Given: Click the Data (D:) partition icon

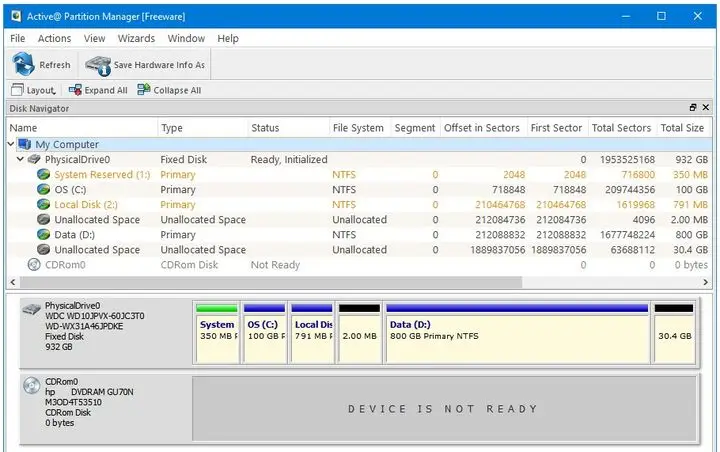Looking at the screenshot, I should coord(43,235).
